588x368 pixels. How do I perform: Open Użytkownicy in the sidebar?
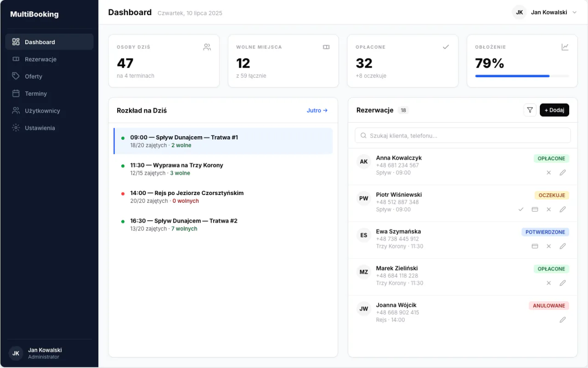[x=49, y=110]
